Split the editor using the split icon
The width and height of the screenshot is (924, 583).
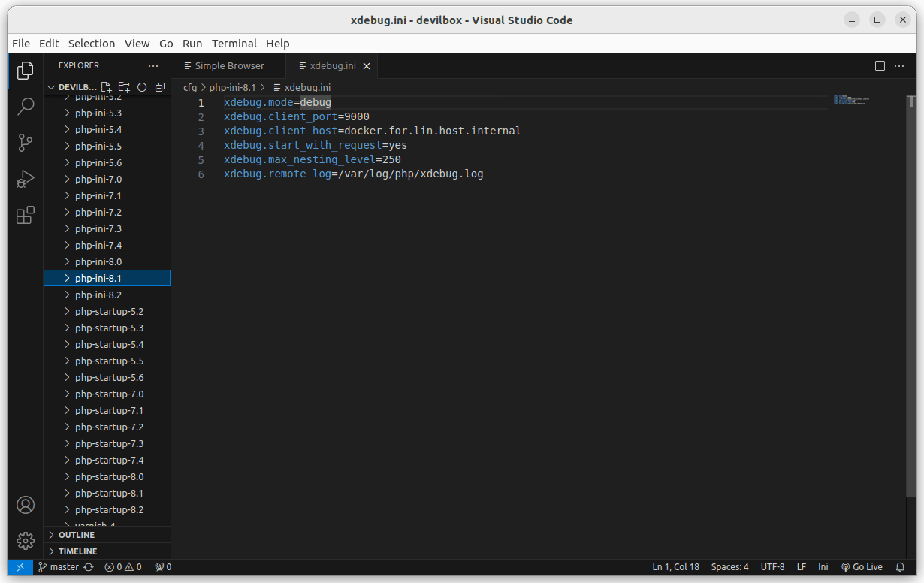pos(879,65)
